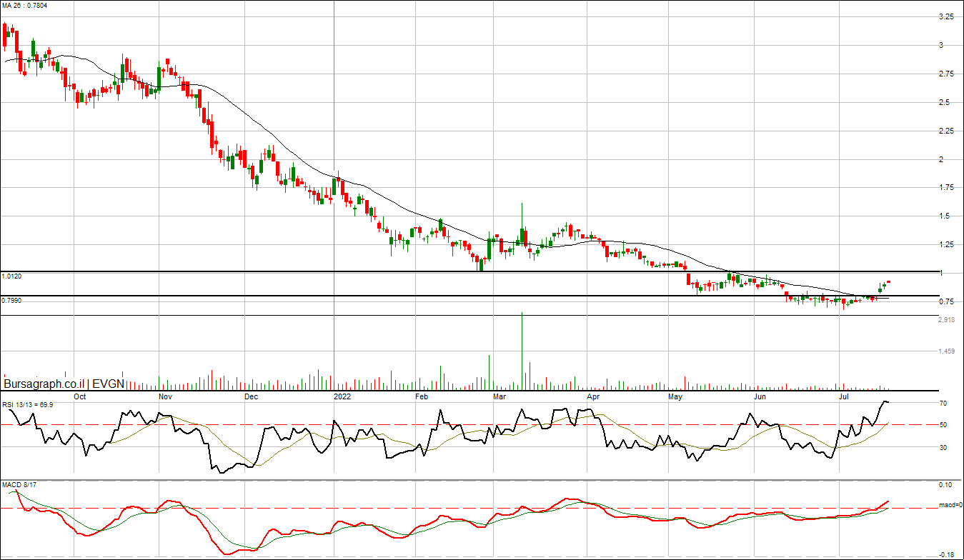Click the 2,918 volume axis label
964x560 pixels.
948,320
